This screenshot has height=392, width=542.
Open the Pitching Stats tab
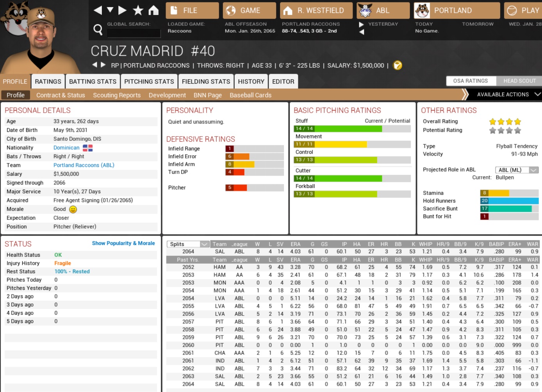pyautogui.click(x=149, y=82)
